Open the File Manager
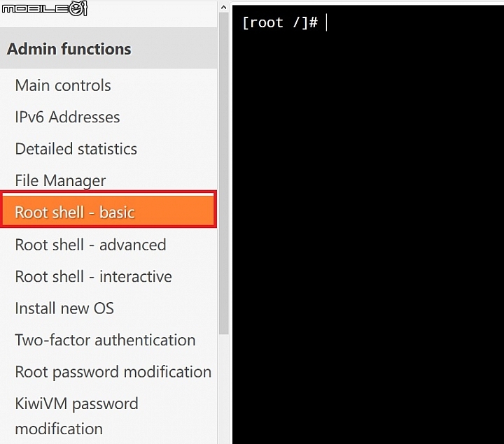 click(60, 180)
